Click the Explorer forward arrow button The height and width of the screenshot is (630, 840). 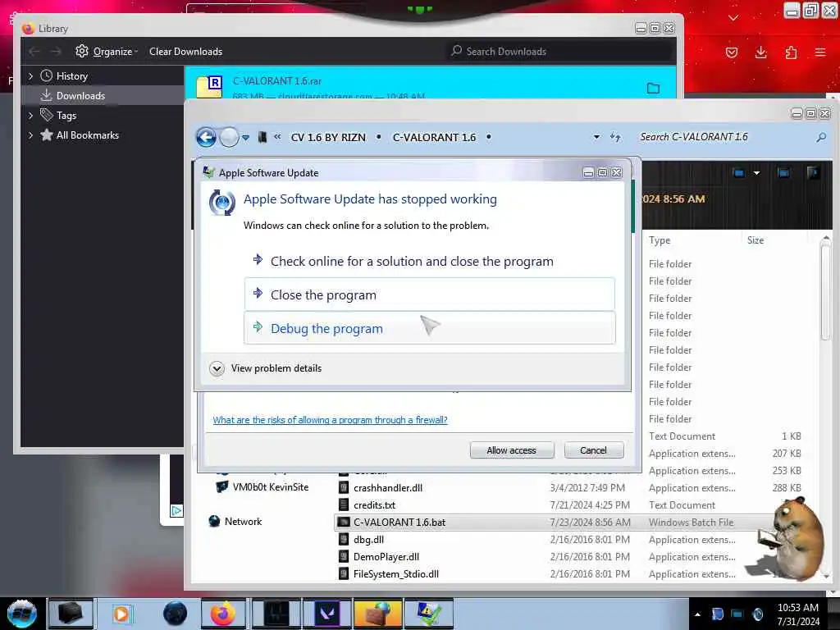230,137
